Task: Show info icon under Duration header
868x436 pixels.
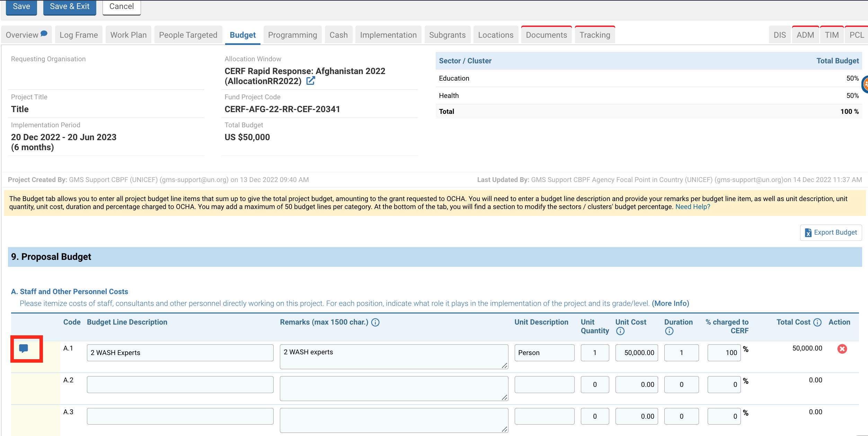Action: [669, 331]
